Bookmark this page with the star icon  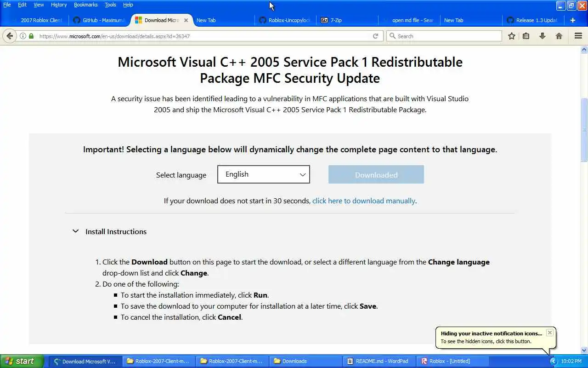512,36
